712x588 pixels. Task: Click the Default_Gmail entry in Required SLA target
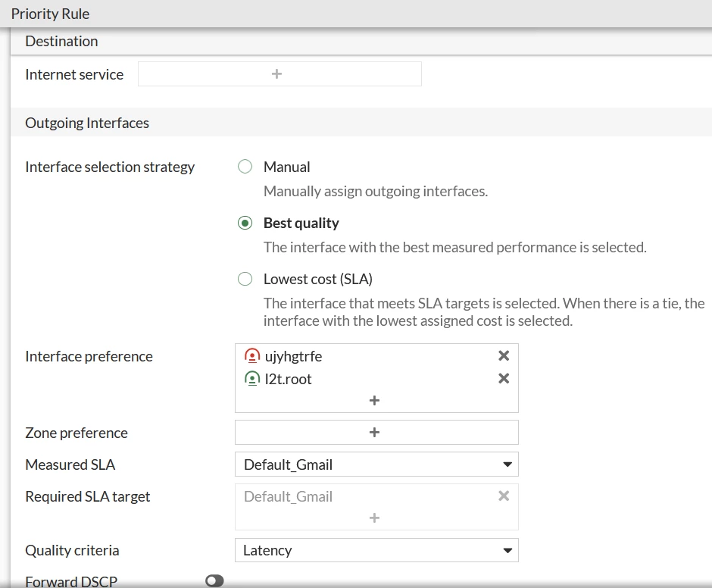click(x=288, y=496)
